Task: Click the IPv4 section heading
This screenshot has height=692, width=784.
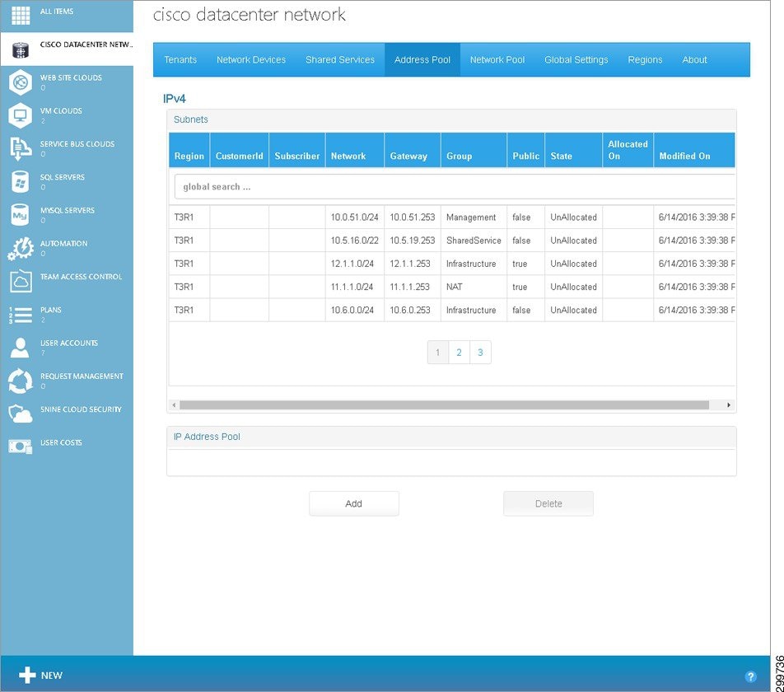Action: [174, 99]
